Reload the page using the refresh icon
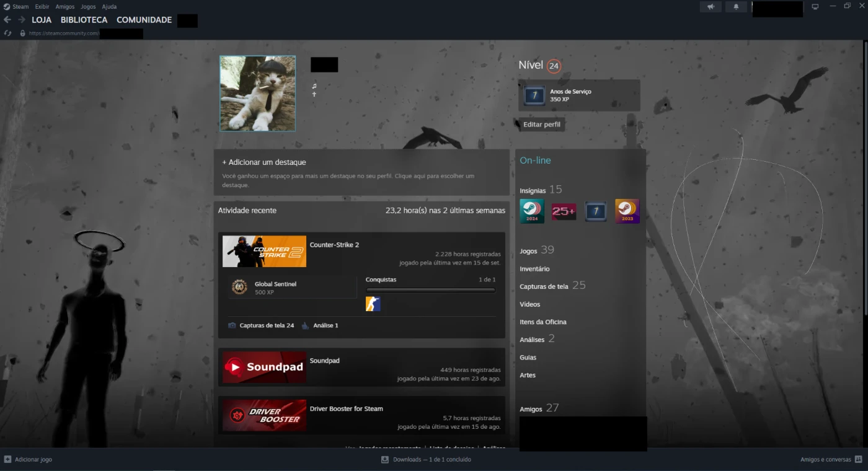This screenshot has width=868, height=471. [7, 33]
